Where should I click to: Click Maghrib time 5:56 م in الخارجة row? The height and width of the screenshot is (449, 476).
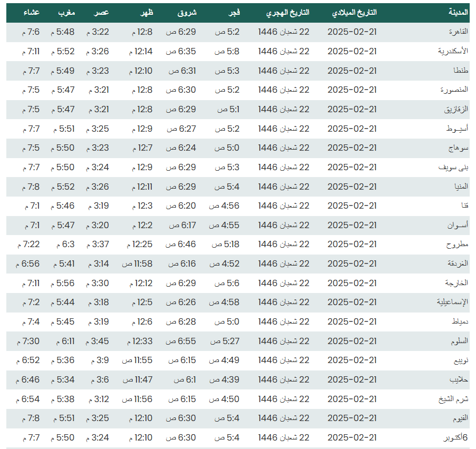point(63,283)
